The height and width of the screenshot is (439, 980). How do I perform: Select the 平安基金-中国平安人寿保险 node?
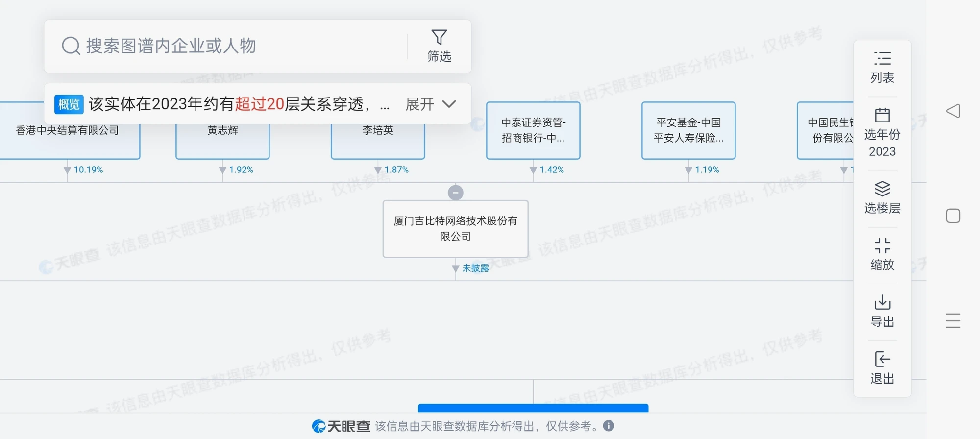coord(688,130)
